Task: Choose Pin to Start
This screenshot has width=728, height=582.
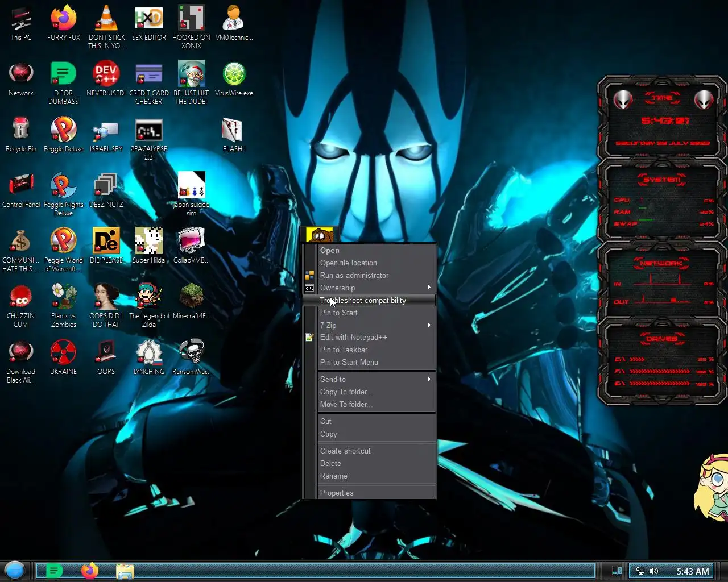Action: point(369,313)
